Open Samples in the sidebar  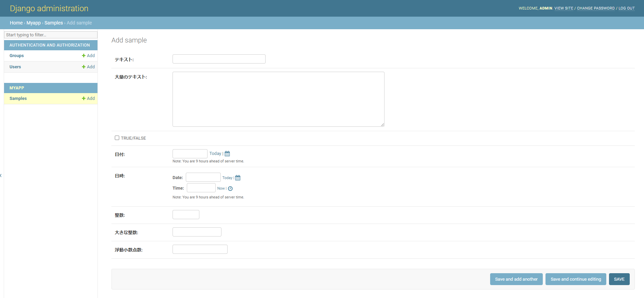click(18, 99)
